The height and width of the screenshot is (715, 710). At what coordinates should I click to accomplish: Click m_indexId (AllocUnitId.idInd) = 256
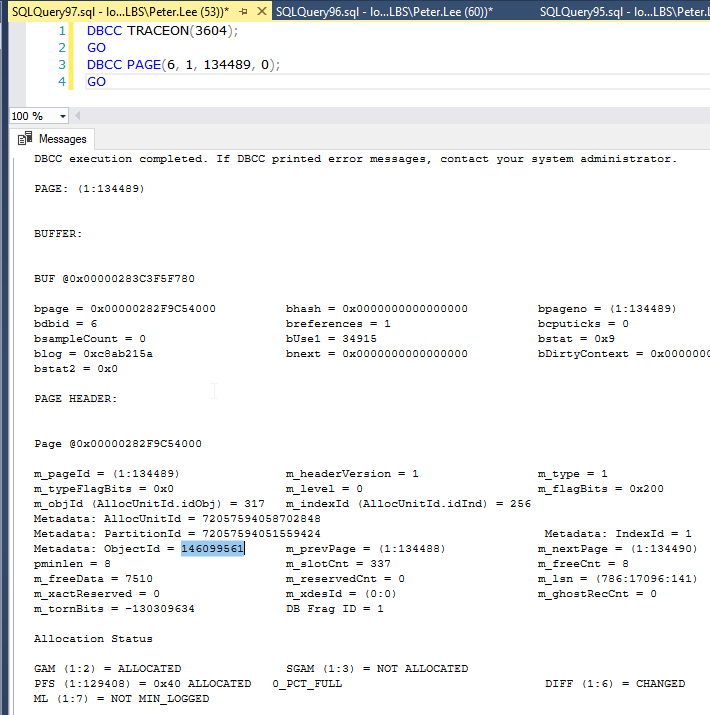408,503
